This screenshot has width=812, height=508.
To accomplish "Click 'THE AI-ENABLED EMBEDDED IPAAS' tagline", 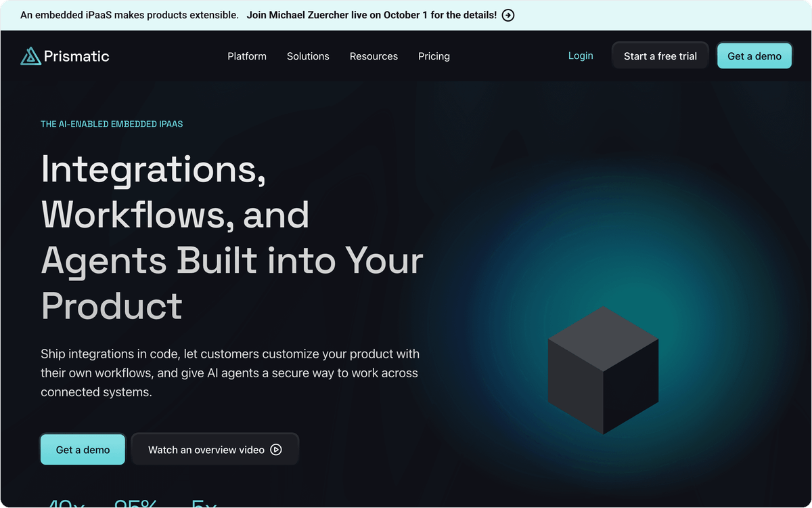I will pos(112,124).
